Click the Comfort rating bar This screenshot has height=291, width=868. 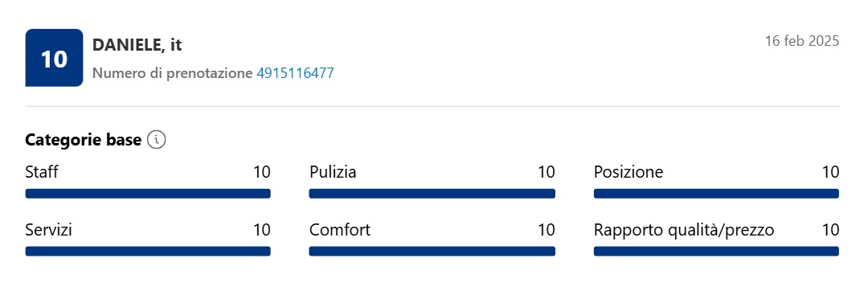click(432, 251)
